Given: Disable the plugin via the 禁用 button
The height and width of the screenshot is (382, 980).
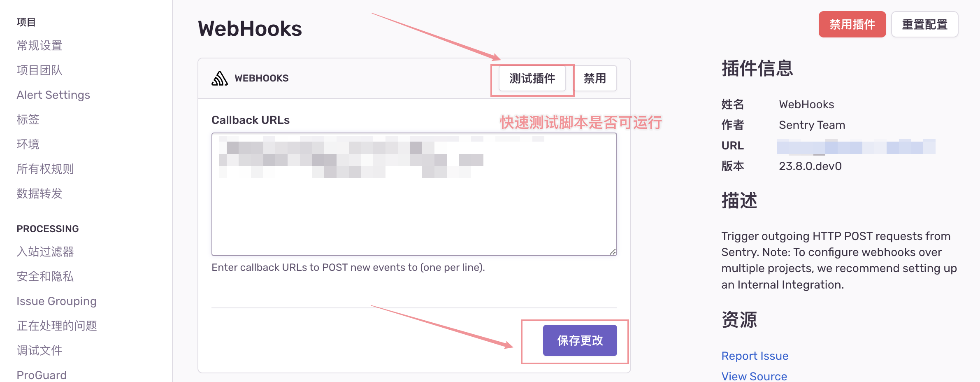Looking at the screenshot, I should pyautogui.click(x=595, y=78).
